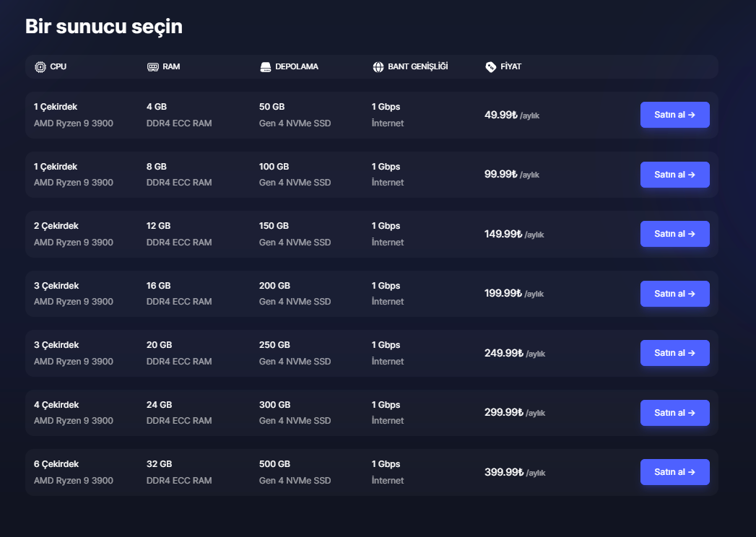
Task: Select the row showing 500 GB storage
Action: 371,473
